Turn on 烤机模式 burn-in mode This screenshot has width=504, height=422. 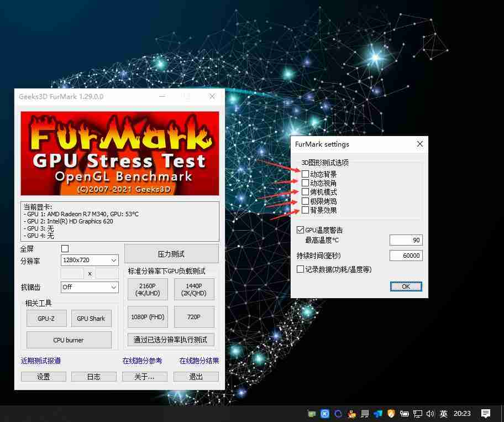(306, 192)
